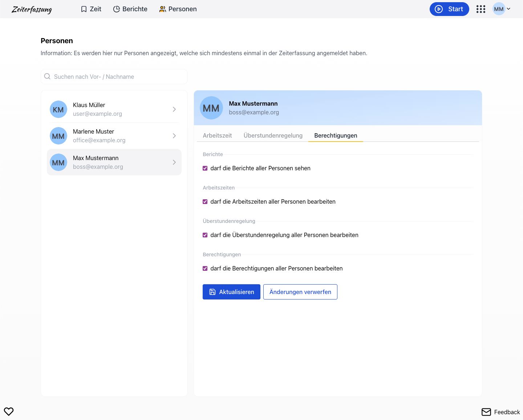
Task: Expand Marlene Muster entry via chevron
Action: click(174, 136)
